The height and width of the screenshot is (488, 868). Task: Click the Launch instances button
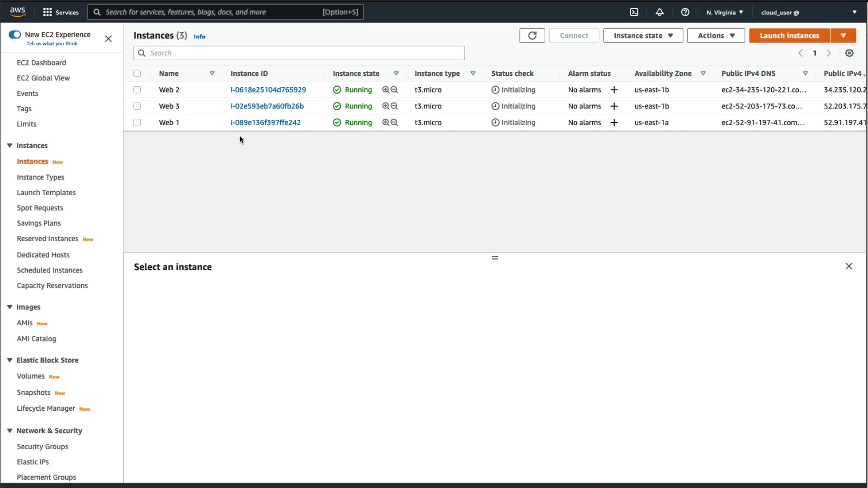pos(789,36)
